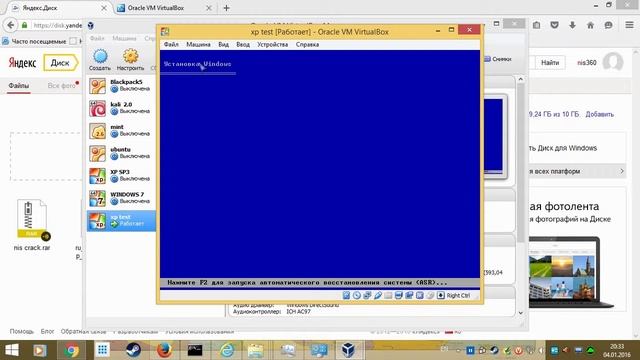Open Вид menu in xp test window
Image resolution: width=640 pixels, height=360 pixels.
coord(223,44)
